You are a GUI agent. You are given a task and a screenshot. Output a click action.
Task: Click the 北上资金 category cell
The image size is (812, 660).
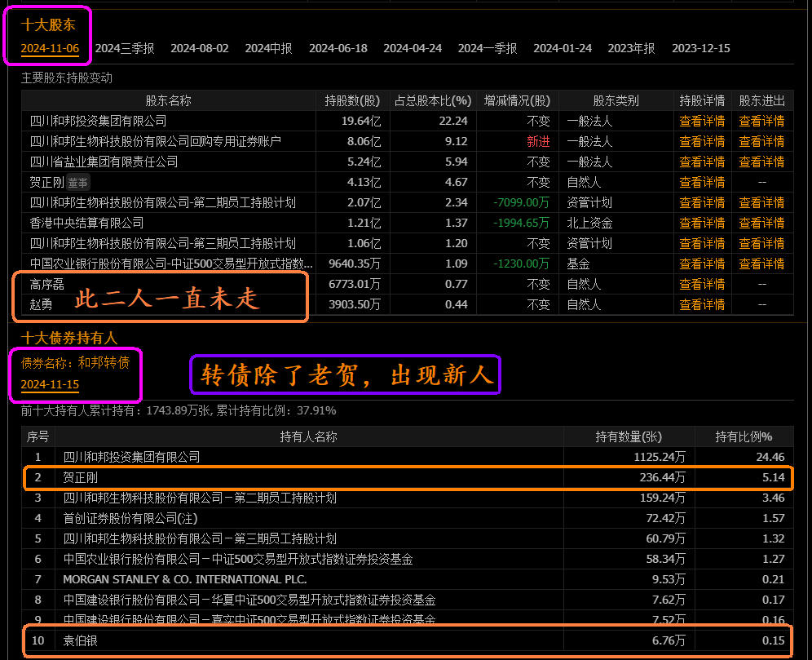(589, 223)
